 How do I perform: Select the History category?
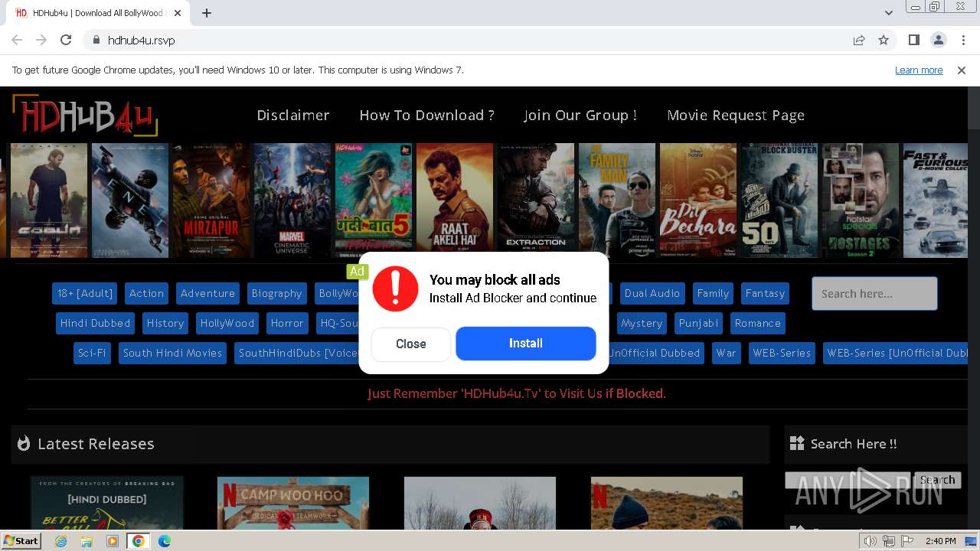[165, 323]
